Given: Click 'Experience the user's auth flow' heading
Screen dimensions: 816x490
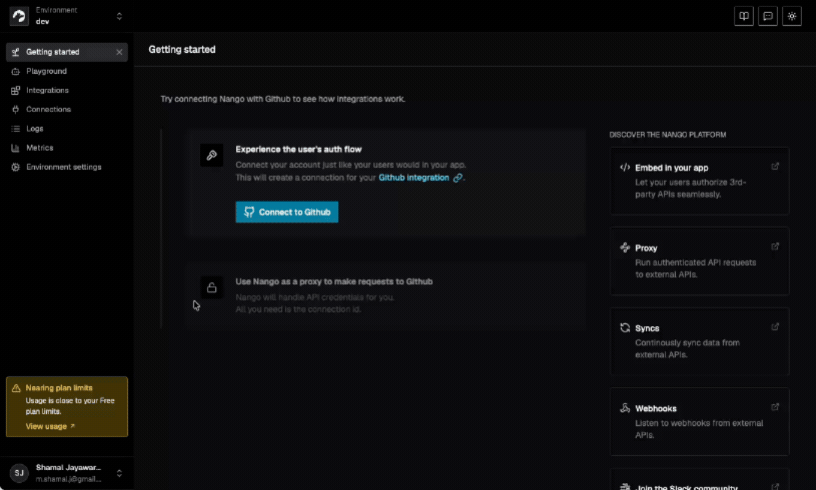Looking at the screenshot, I should point(298,149).
